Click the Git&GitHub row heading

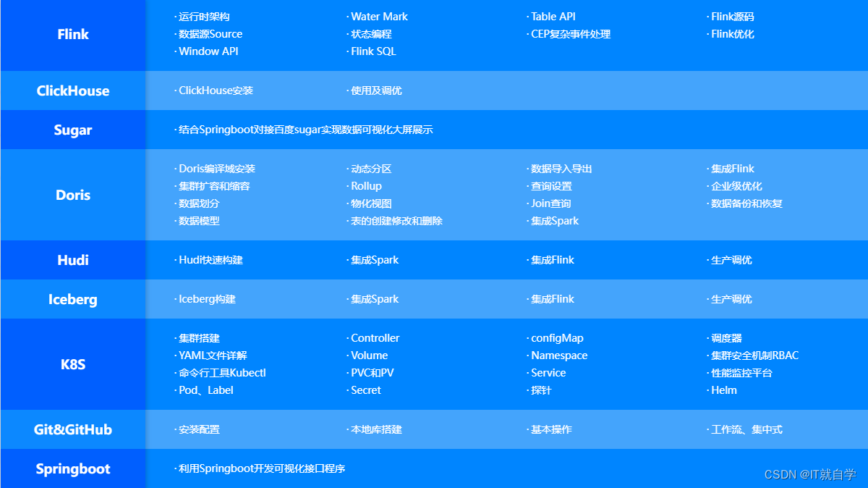point(73,429)
